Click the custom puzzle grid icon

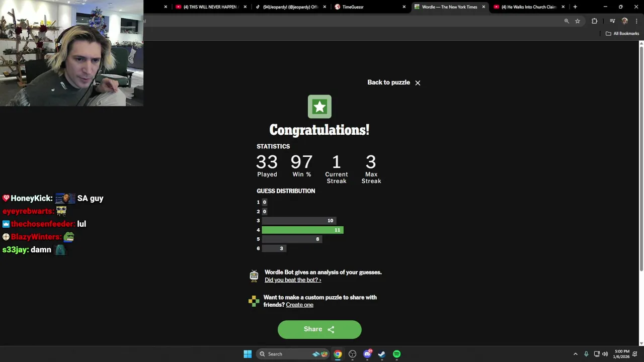pyautogui.click(x=254, y=301)
